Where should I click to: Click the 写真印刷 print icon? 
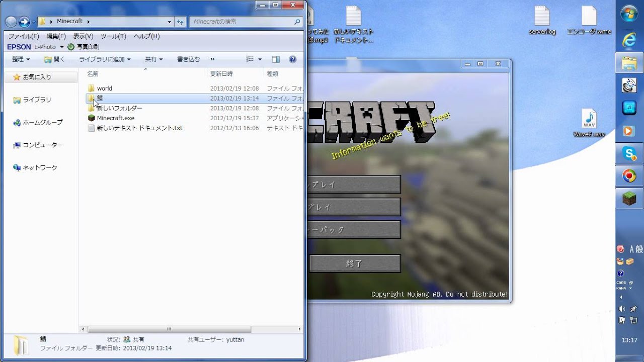(x=71, y=47)
